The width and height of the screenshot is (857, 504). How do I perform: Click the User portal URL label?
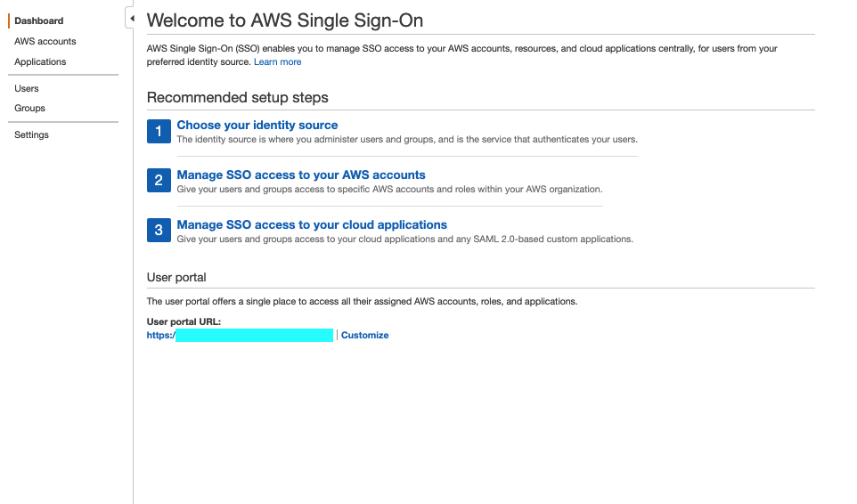(x=184, y=321)
